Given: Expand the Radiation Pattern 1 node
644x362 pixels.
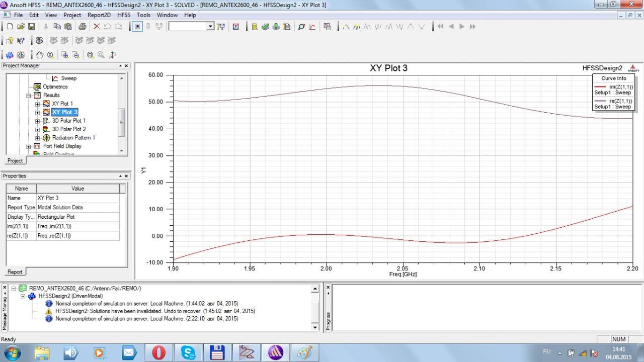Looking at the screenshot, I should tap(38, 138).
